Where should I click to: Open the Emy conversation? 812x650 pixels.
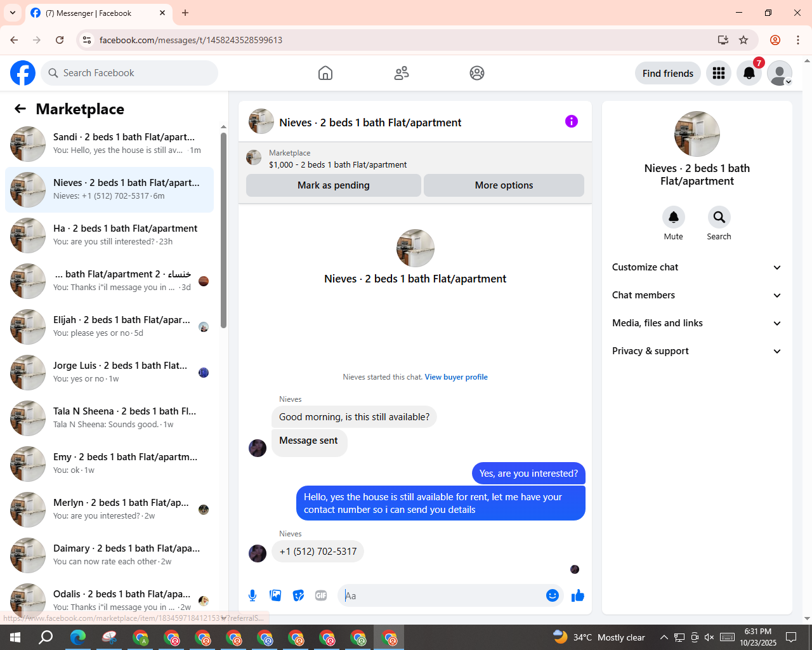pos(109,464)
